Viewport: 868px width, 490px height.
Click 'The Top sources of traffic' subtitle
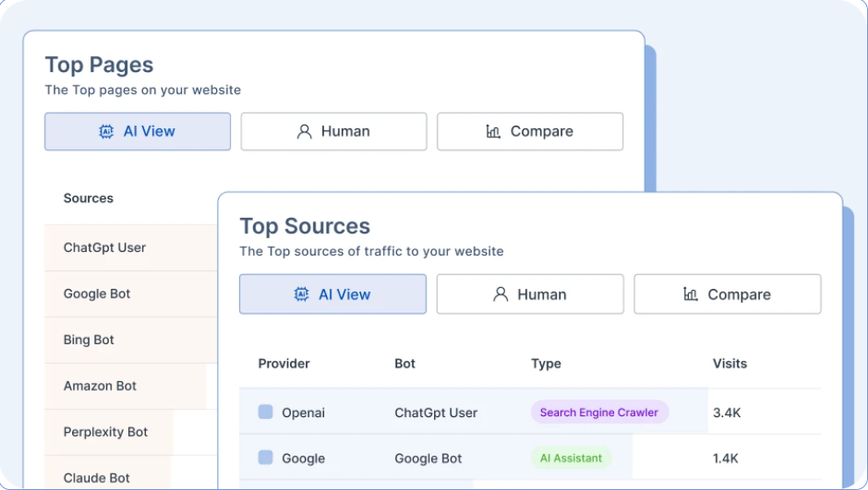pyautogui.click(x=372, y=252)
